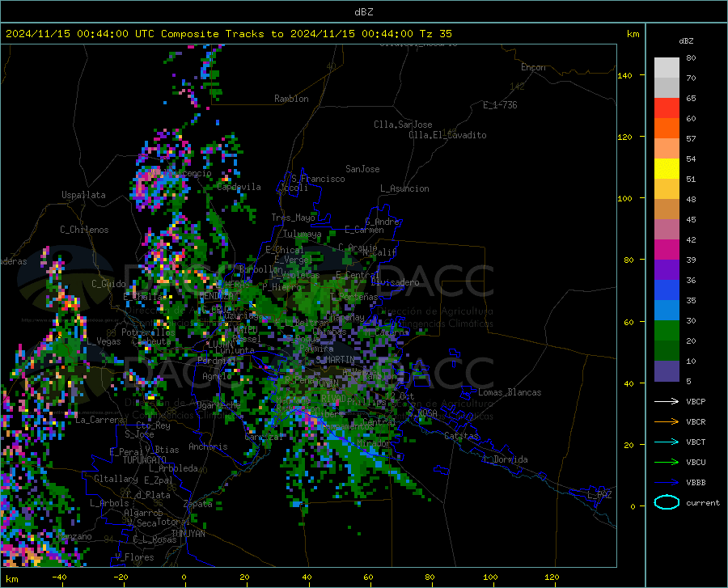Select the brown 45-48 dBZ swatch
728x588 pixels.
click(667, 209)
